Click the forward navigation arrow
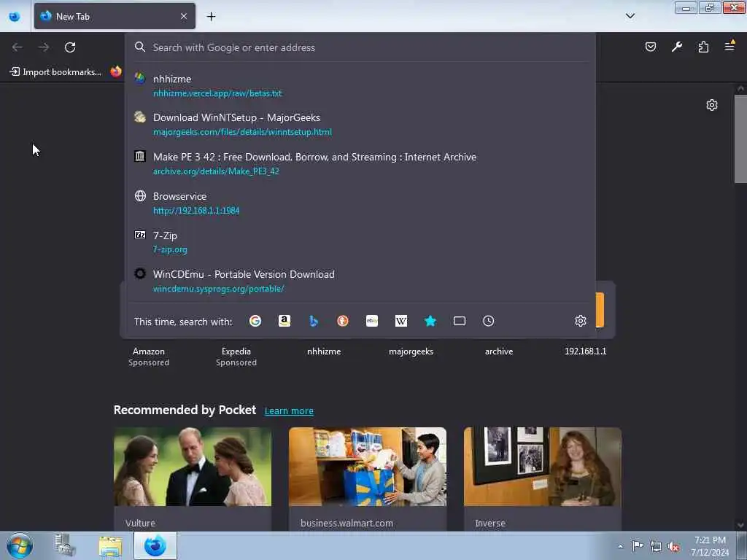Screen dimensions: 747x560 click(x=44, y=47)
